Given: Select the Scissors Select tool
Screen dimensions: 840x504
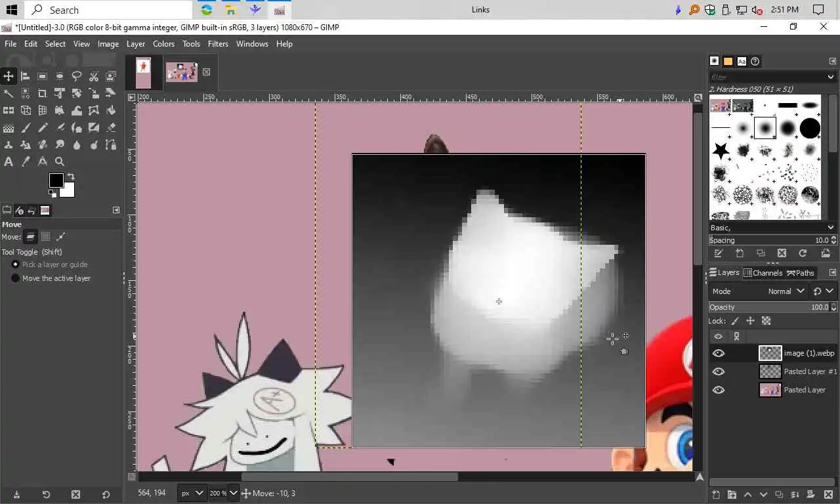Looking at the screenshot, I should tap(94, 76).
